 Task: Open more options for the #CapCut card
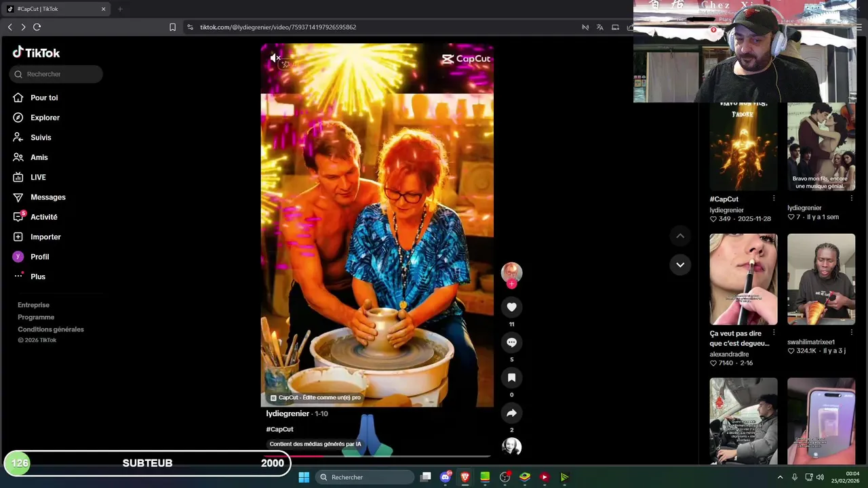click(774, 199)
